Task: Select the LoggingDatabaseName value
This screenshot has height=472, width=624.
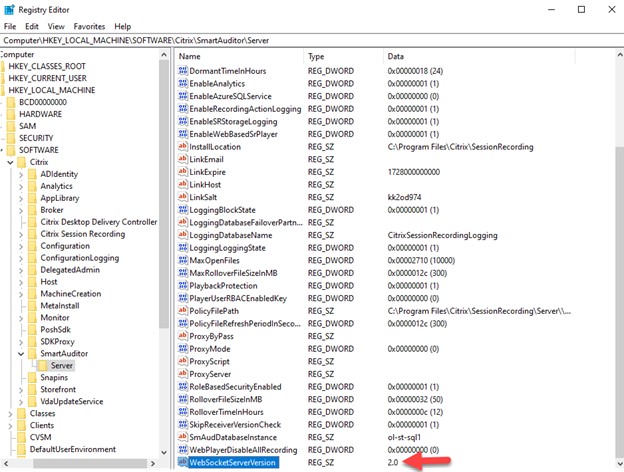Action: tap(231, 235)
